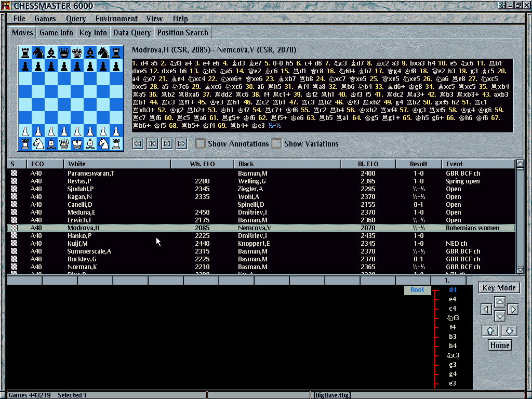Click the Key Mode button
This screenshot has width=532, height=399.
coord(499,288)
